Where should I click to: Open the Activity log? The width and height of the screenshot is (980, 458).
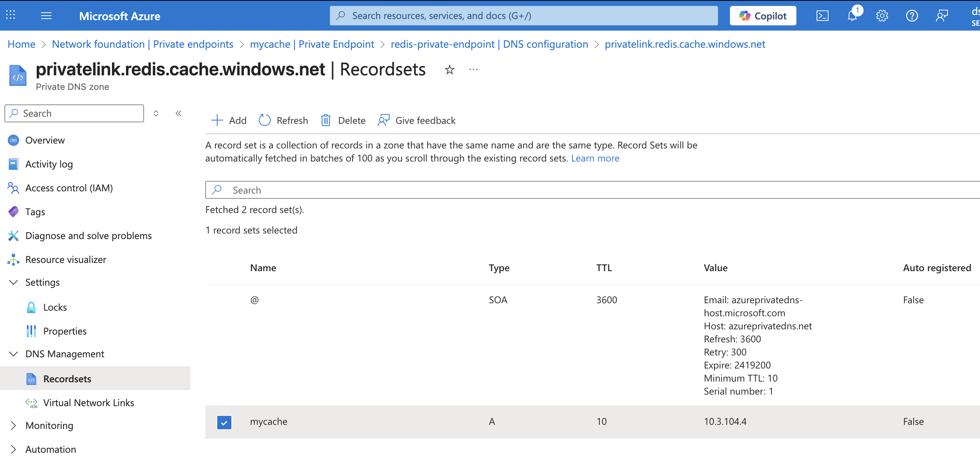click(49, 164)
